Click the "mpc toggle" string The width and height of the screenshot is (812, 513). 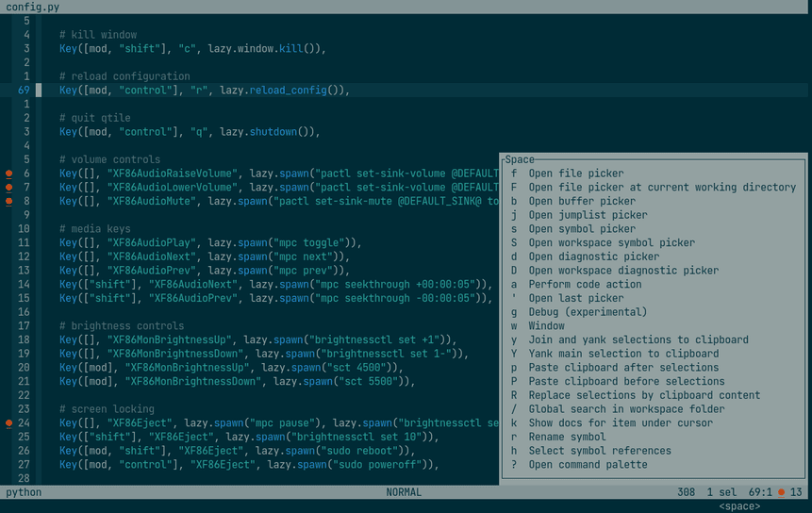tap(309, 242)
